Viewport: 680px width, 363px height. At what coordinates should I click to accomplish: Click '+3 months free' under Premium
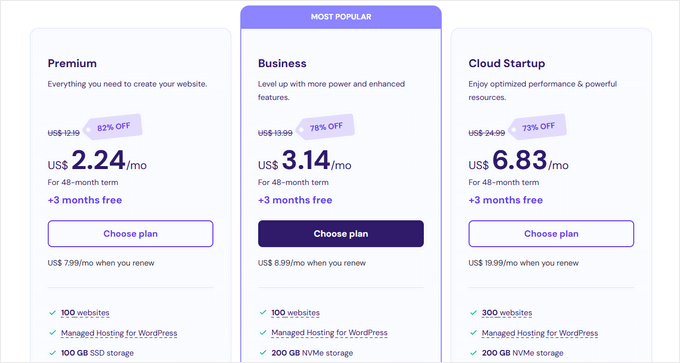click(85, 200)
